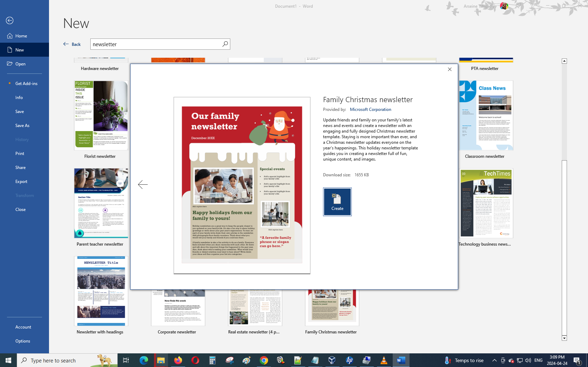The height and width of the screenshot is (367, 588).
Task: Select Open in the backstage menu
Action: tap(20, 64)
